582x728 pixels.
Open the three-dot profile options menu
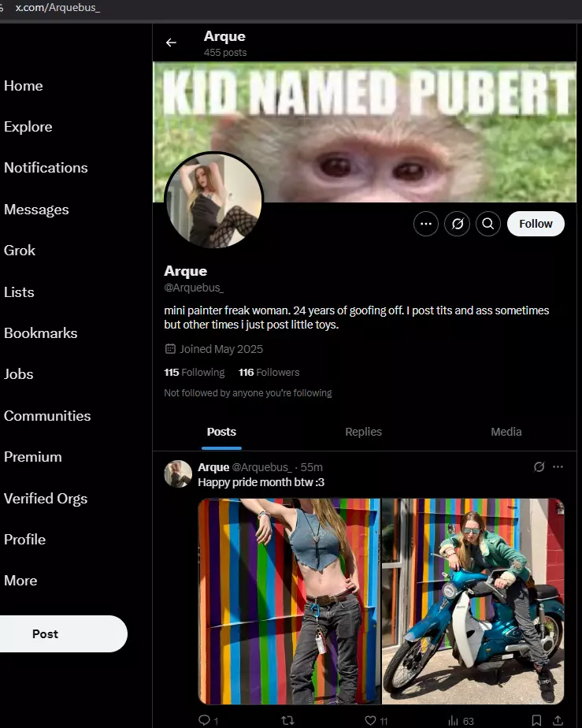[x=425, y=225]
